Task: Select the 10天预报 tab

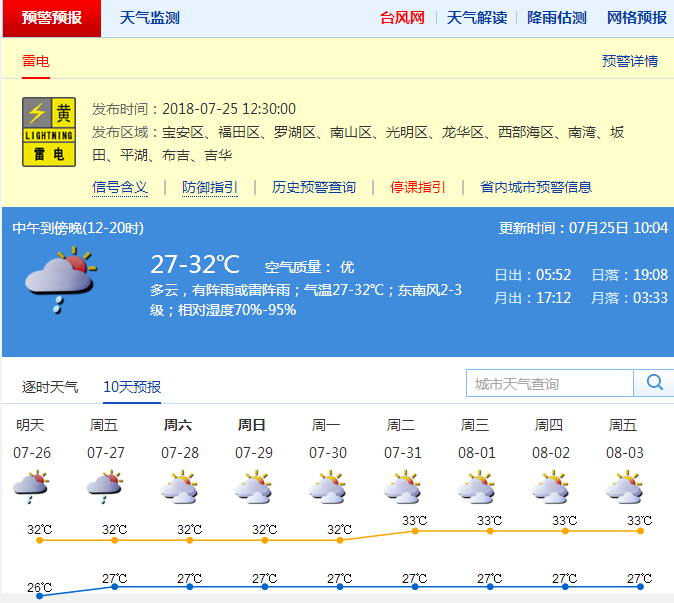Action: click(x=132, y=386)
